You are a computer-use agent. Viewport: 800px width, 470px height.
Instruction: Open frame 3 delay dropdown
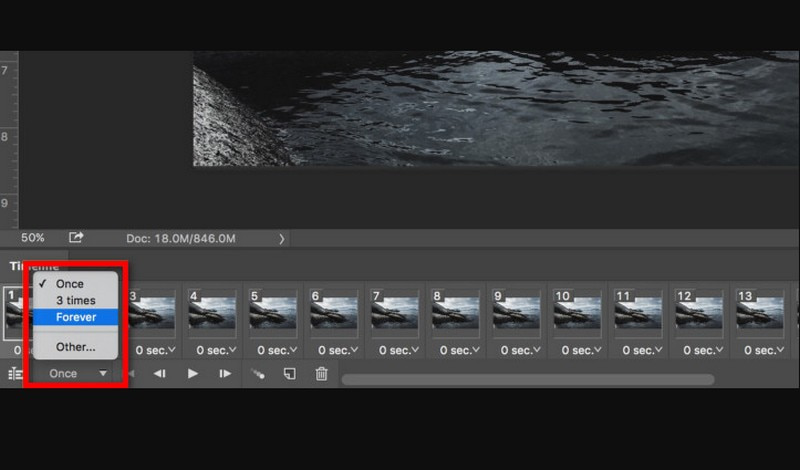(156, 351)
